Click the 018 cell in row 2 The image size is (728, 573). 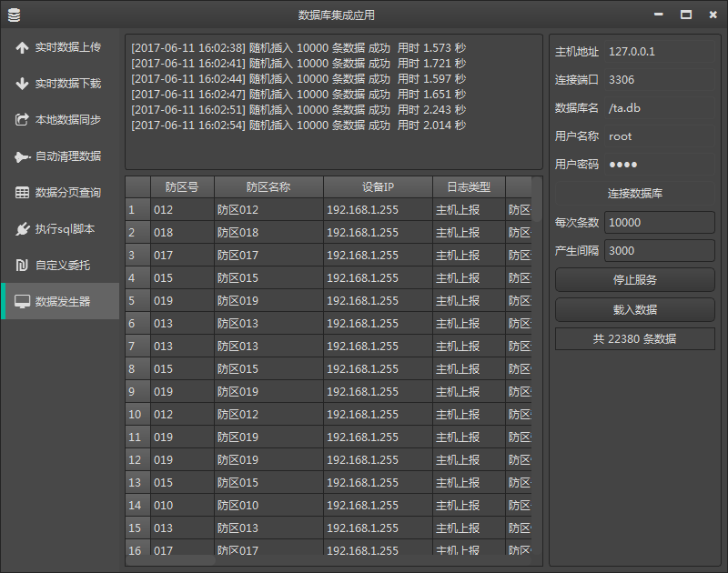click(x=182, y=233)
